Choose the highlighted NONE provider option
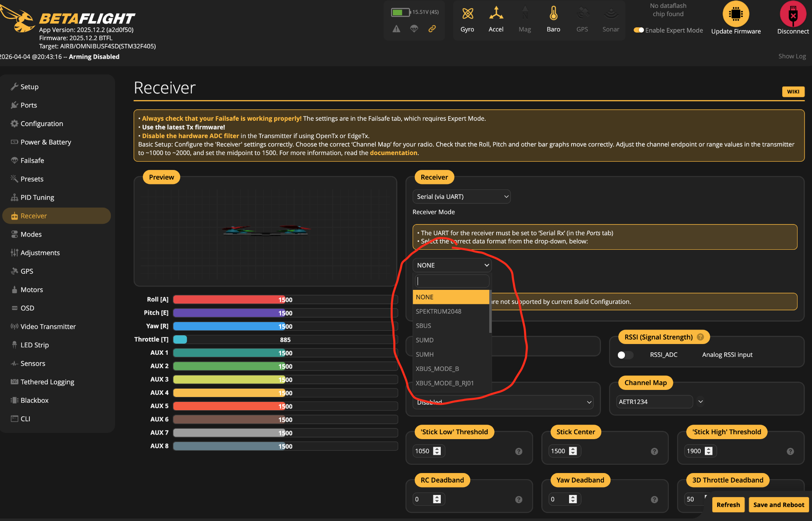The height and width of the screenshot is (521, 812). (451, 297)
